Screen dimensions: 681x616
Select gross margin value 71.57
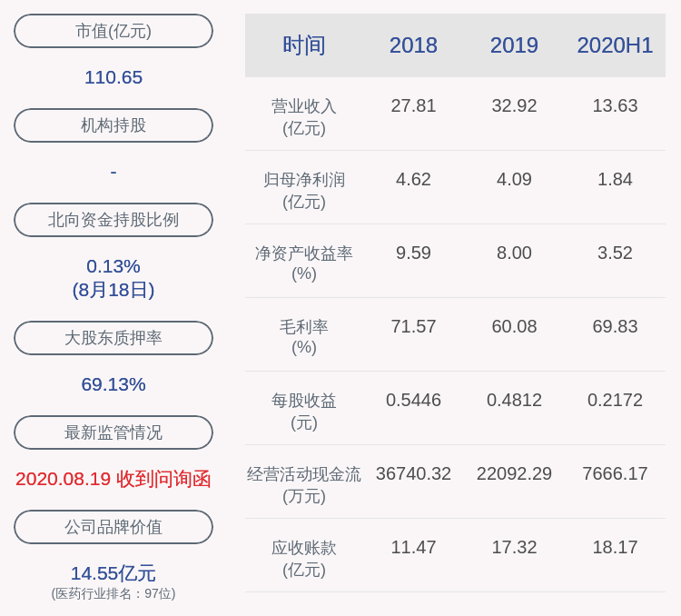tap(413, 326)
